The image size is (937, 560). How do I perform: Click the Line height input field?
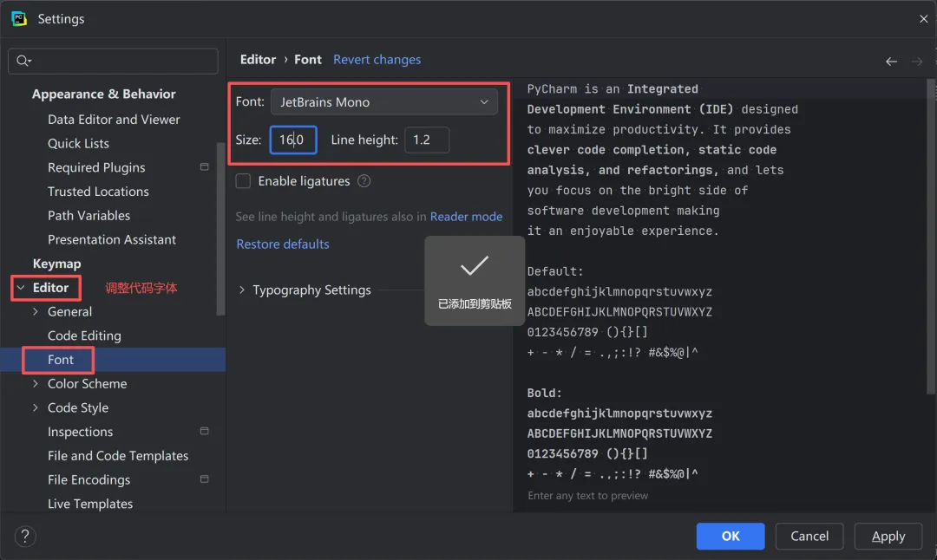(x=427, y=140)
